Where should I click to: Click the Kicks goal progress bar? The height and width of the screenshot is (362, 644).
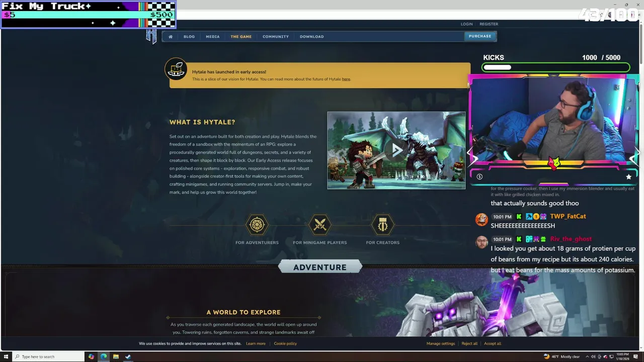(x=556, y=67)
